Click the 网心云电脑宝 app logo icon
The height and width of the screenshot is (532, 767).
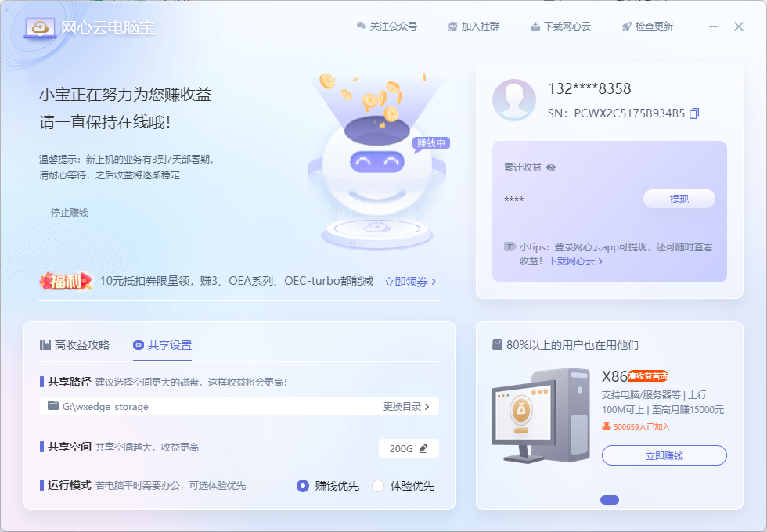click(x=39, y=27)
